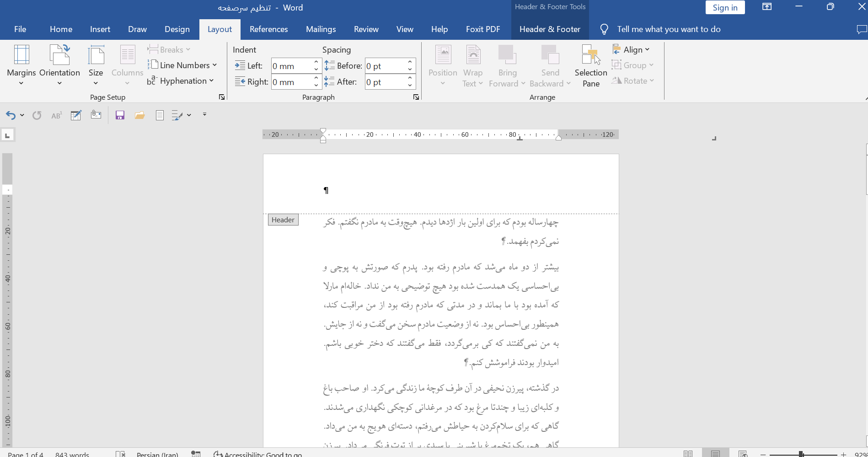
Task: Open the File tab
Action: (20, 29)
